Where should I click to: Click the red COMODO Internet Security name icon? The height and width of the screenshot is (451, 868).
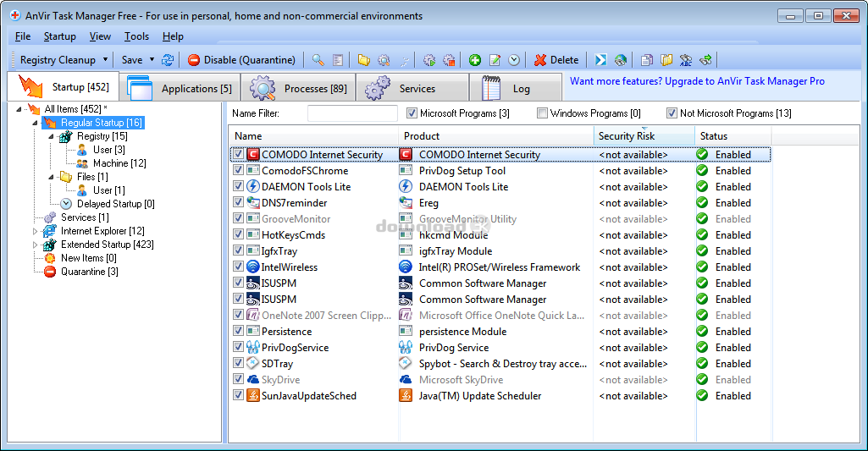pyautogui.click(x=253, y=154)
